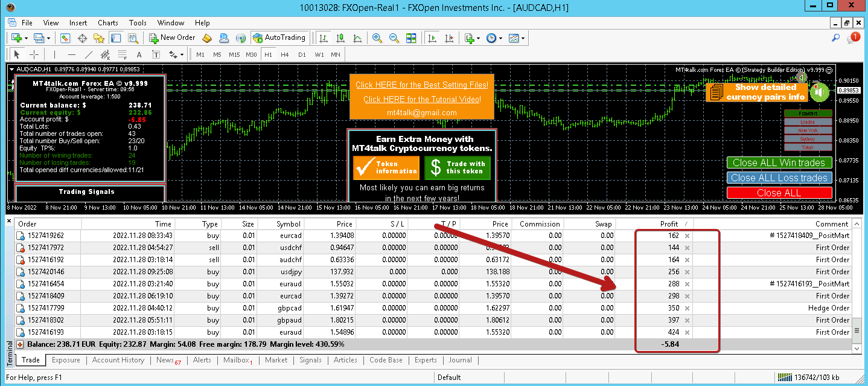
Task: Click the Token information button
Action: [386, 167]
